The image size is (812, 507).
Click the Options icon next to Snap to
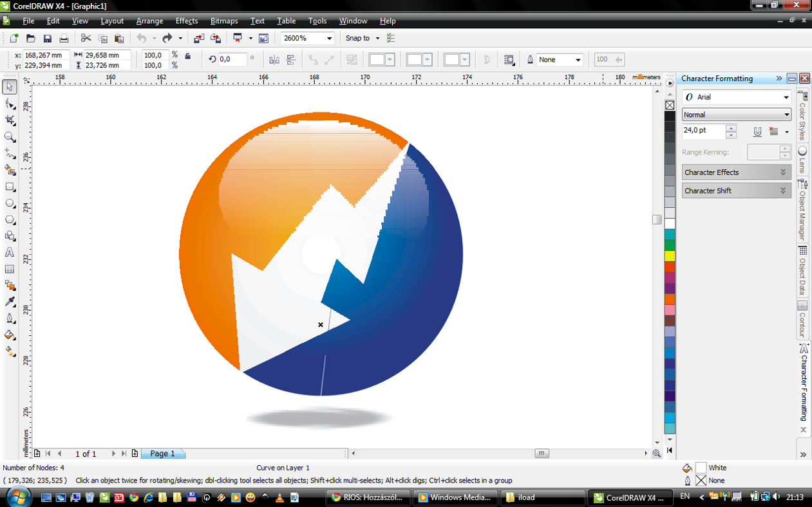[391, 39]
